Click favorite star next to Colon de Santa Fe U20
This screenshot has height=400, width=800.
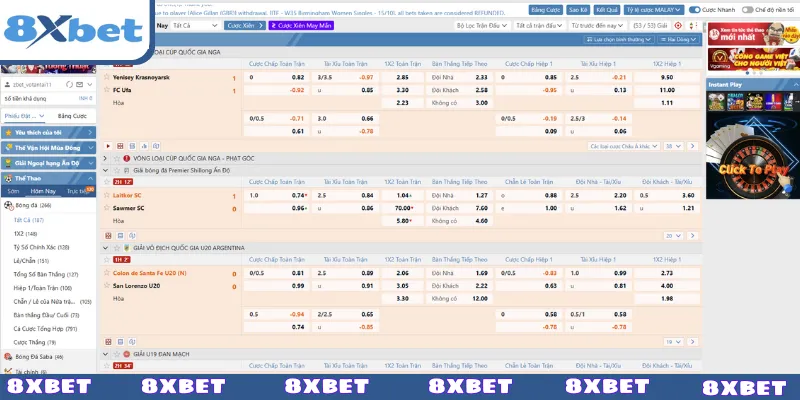point(108,272)
